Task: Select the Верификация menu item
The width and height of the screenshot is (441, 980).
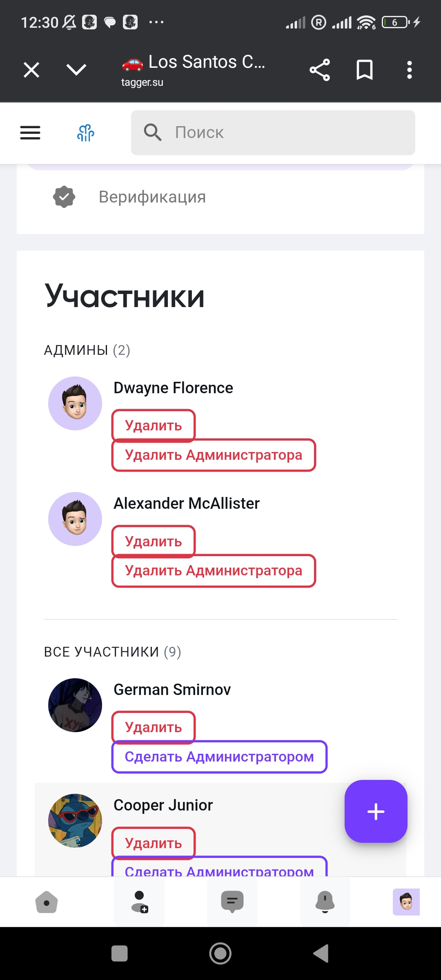Action: [152, 197]
